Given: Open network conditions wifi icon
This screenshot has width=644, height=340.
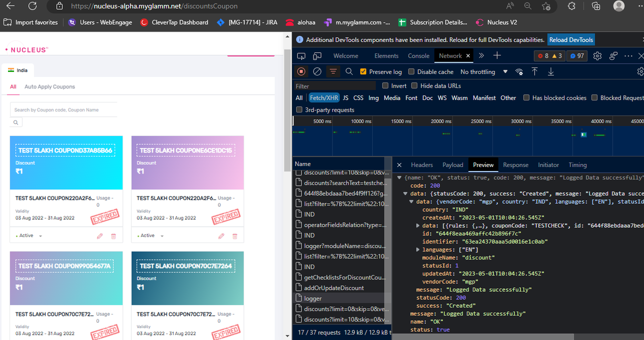Looking at the screenshot, I should [519, 72].
